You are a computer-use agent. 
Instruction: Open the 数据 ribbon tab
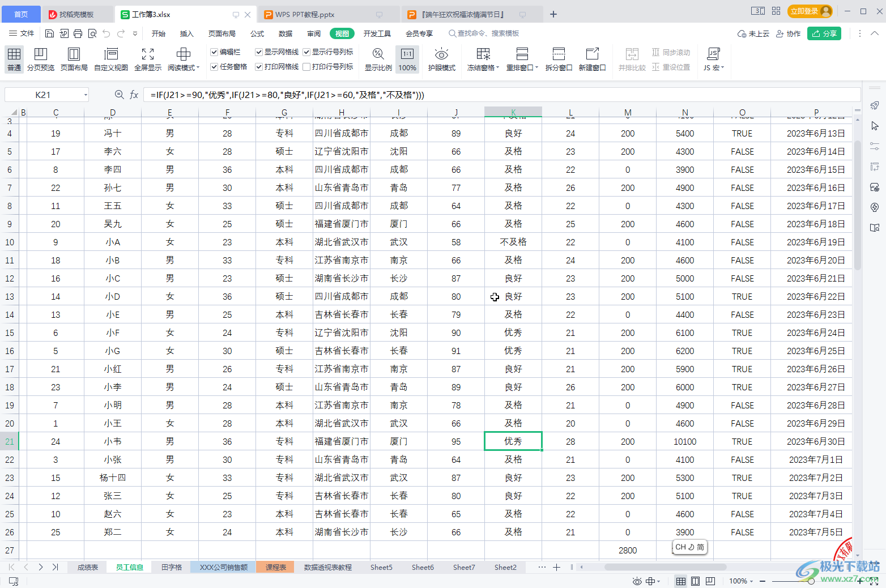click(x=286, y=33)
